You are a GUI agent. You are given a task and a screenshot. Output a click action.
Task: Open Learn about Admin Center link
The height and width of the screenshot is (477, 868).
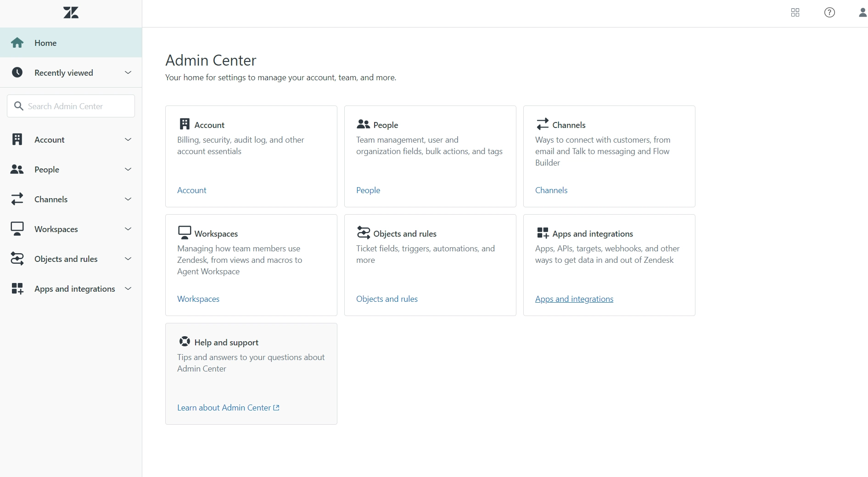224,408
